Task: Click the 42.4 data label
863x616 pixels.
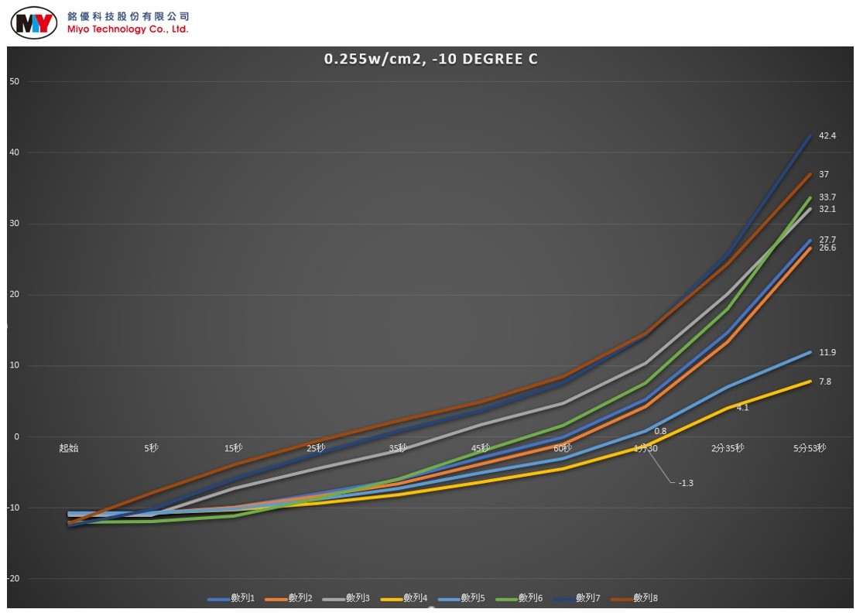Action: click(827, 136)
